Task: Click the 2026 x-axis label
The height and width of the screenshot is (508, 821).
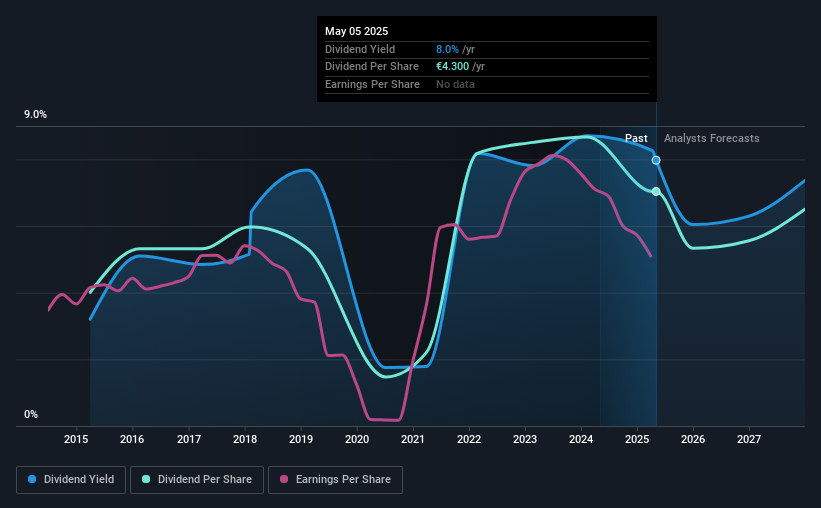Action: pyautogui.click(x=693, y=439)
